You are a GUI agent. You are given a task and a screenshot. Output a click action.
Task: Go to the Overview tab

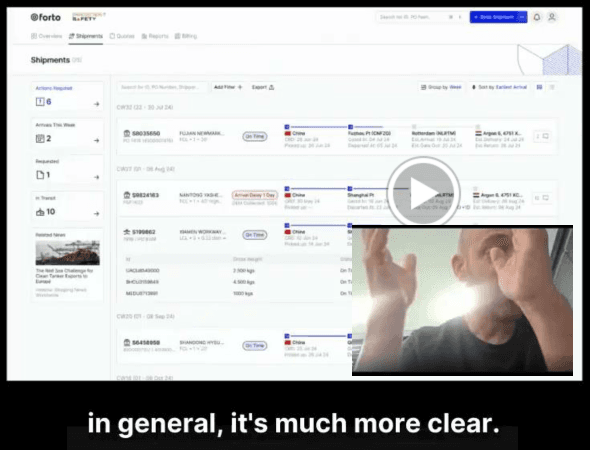[x=46, y=36]
